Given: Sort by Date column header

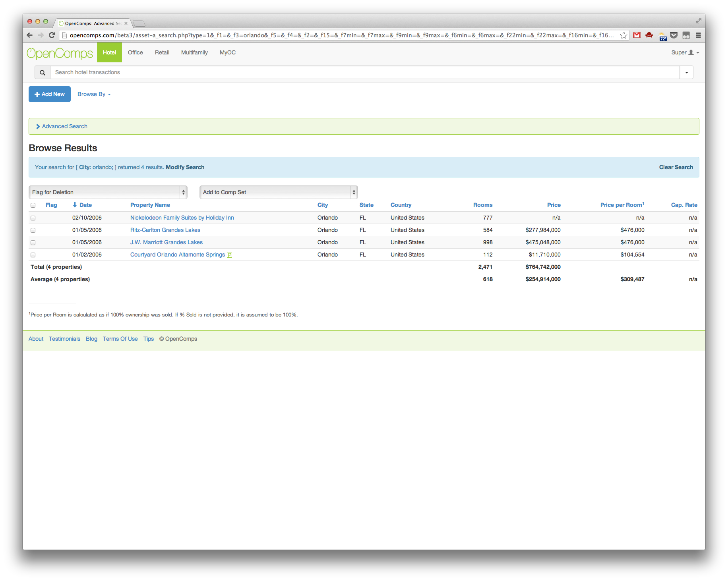Looking at the screenshot, I should pos(82,205).
